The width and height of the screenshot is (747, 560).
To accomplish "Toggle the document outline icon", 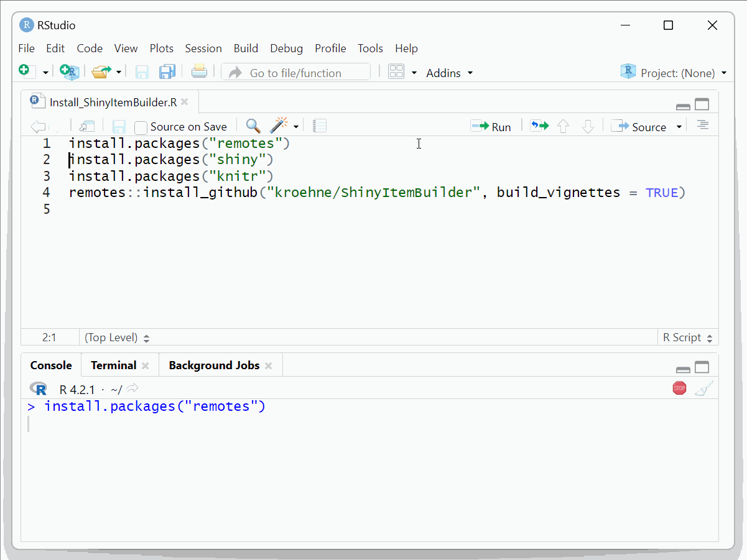I will pos(703,125).
